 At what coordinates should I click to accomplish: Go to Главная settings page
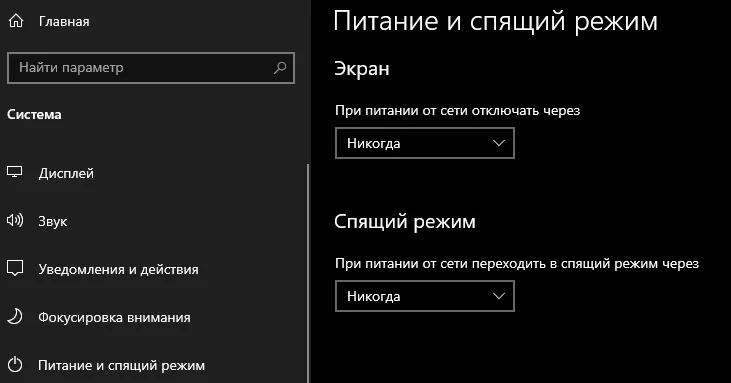tap(64, 21)
